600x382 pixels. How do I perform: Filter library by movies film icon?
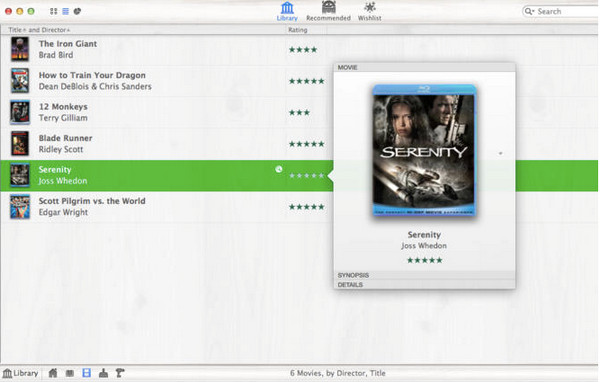click(x=86, y=373)
